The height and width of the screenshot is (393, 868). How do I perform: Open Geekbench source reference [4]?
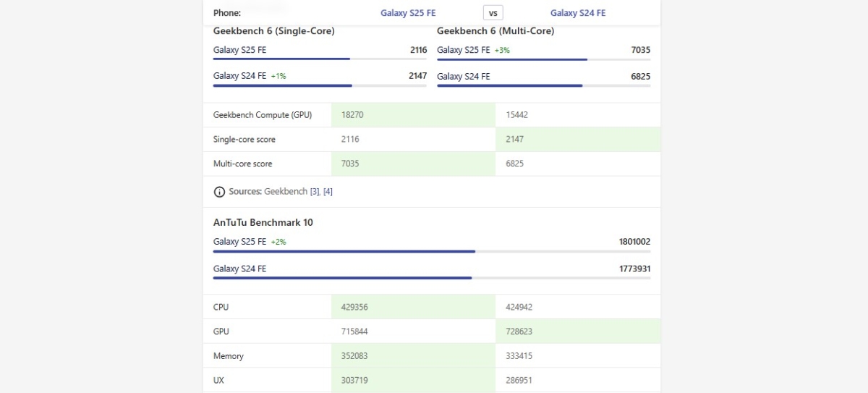(x=328, y=192)
